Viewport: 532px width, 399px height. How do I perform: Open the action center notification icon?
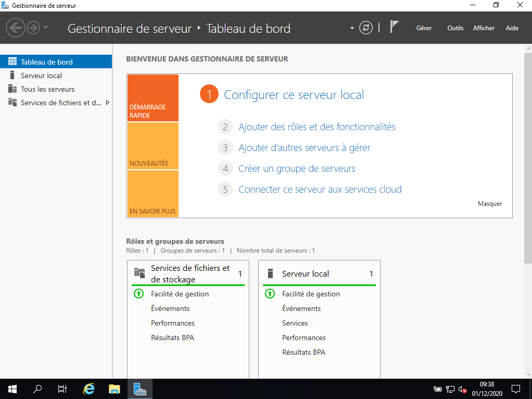coord(516,389)
